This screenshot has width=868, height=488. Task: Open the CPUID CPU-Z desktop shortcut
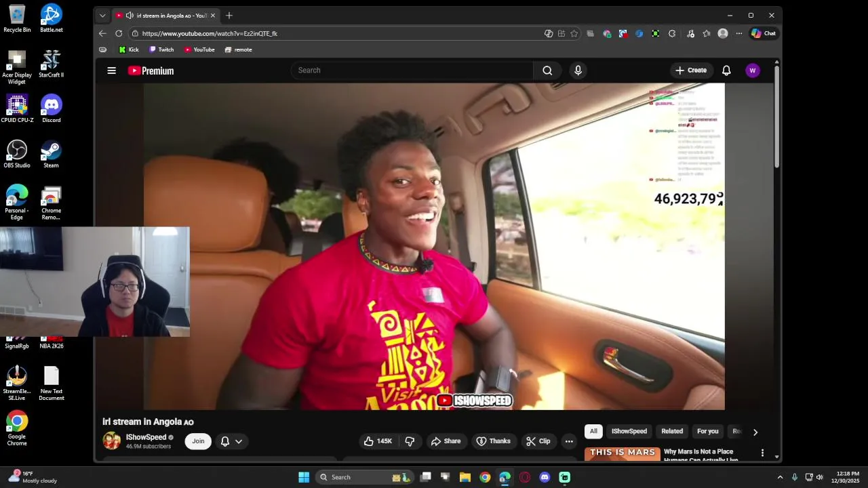17,108
